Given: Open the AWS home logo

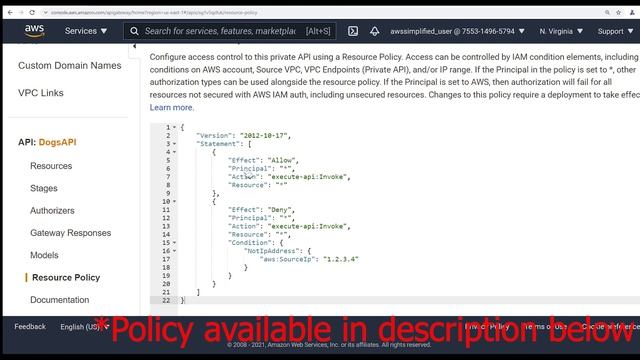Looking at the screenshot, I should 34,31.
